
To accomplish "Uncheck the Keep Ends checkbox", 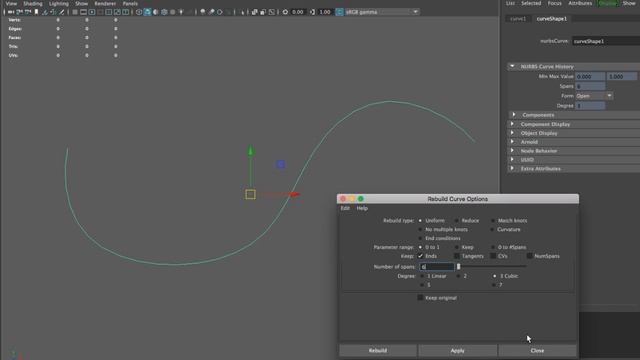I will 420,256.
